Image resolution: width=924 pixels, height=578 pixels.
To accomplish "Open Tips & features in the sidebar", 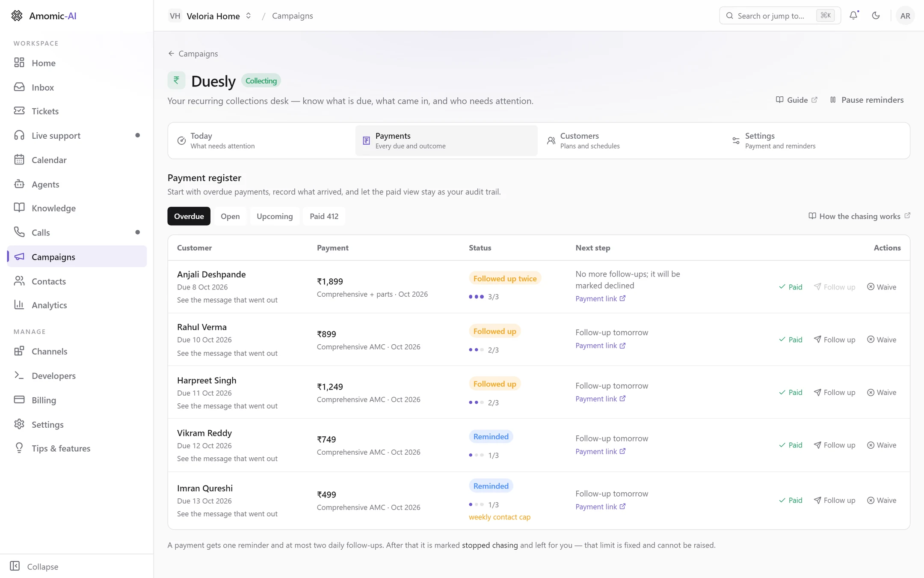I will 77,449.
